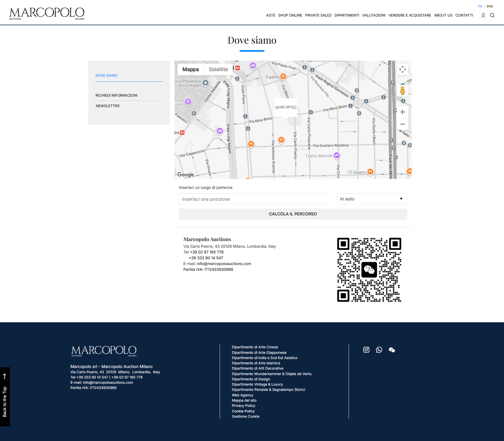The height and width of the screenshot is (441, 504).
Task: Click the 'Inserisci un luogo di partenza' label
Action: click(206, 188)
